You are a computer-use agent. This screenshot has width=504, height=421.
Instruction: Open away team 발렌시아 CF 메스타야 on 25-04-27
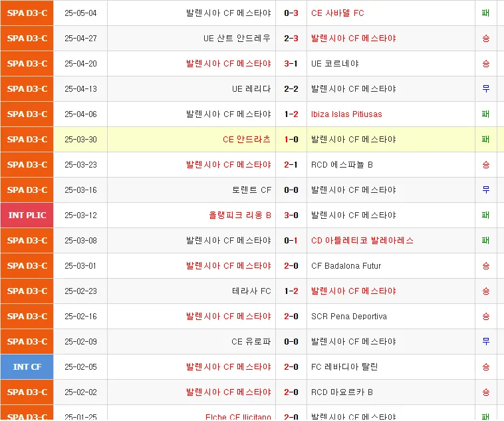pyautogui.click(x=353, y=39)
